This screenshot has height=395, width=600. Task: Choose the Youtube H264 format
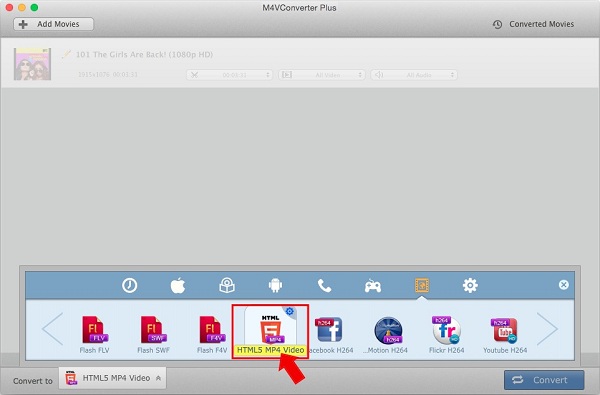505,334
